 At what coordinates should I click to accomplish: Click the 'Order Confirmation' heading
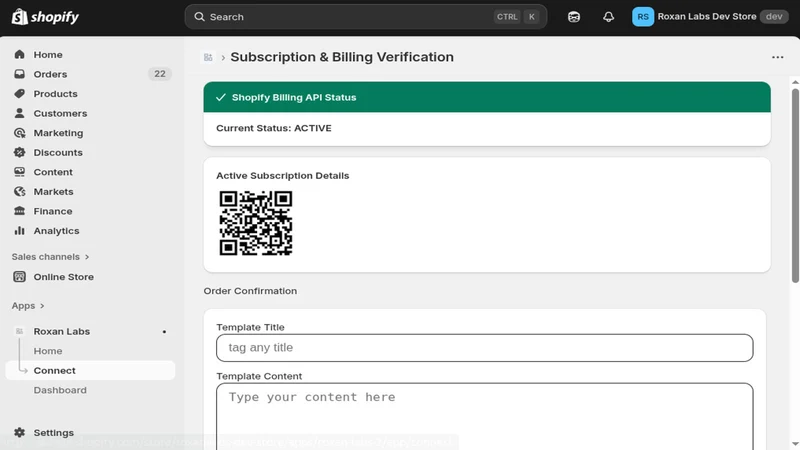(250, 291)
